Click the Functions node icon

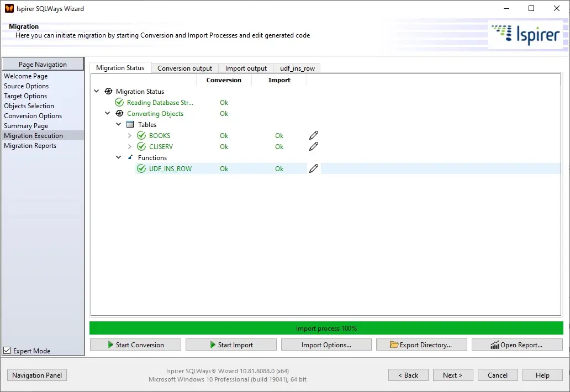pyautogui.click(x=130, y=157)
